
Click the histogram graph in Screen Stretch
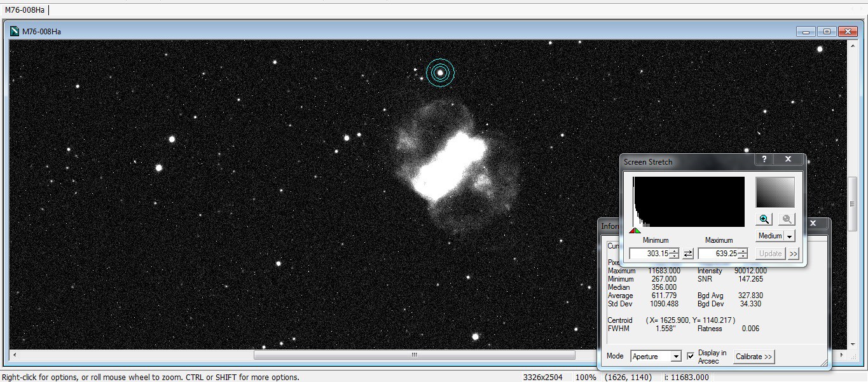tap(689, 201)
